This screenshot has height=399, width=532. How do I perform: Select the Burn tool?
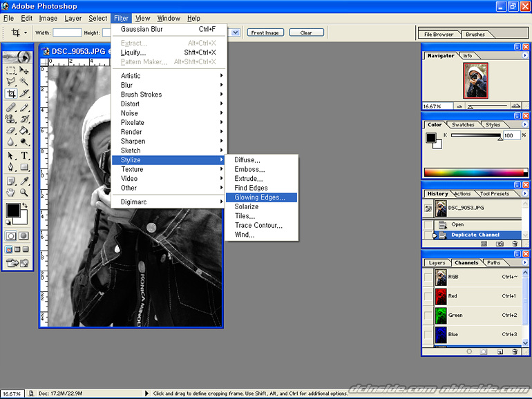pos(23,142)
